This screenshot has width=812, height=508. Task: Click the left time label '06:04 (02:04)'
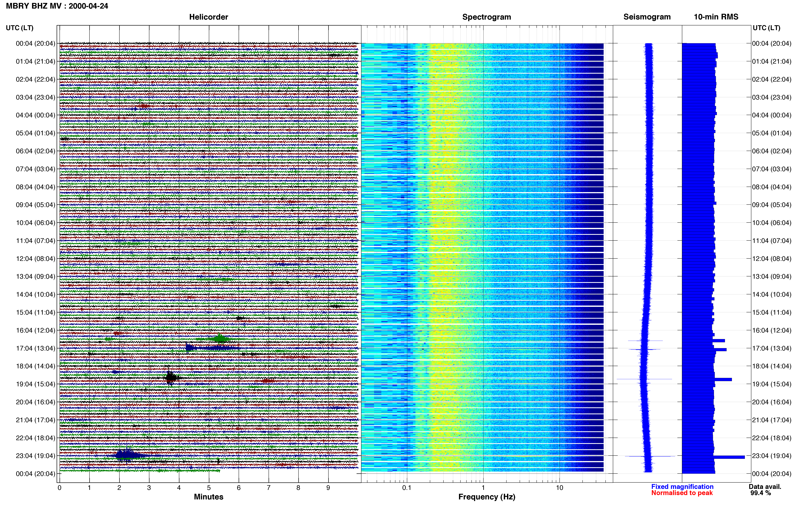click(x=35, y=151)
